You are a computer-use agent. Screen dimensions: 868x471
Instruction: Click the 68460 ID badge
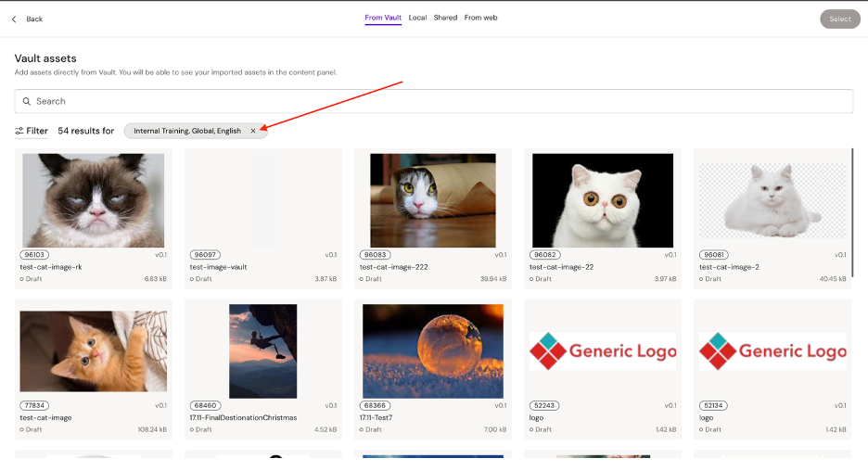click(205, 406)
